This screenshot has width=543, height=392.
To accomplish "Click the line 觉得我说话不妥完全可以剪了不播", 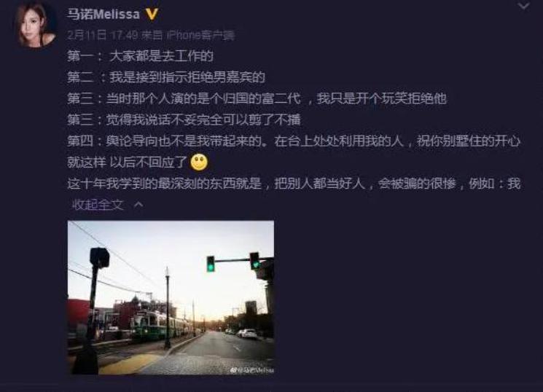I will pyautogui.click(x=184, y=119).
